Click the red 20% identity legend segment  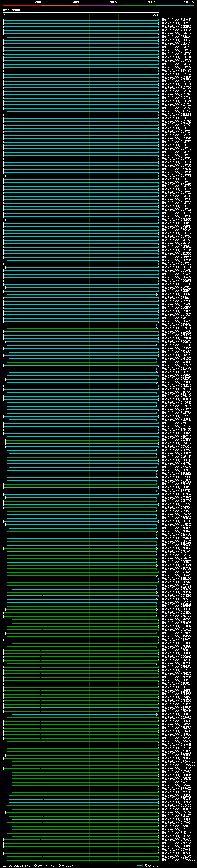click(x=22, y=6)
